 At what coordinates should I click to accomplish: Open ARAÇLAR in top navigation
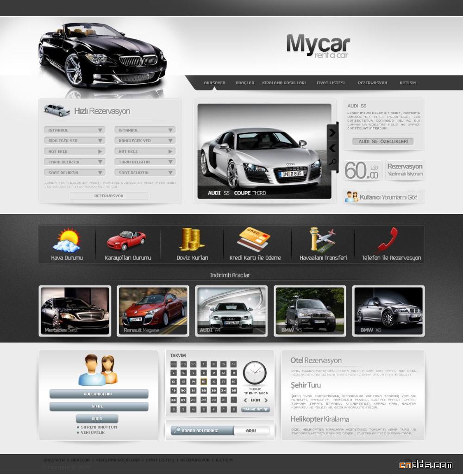(245, 83)
